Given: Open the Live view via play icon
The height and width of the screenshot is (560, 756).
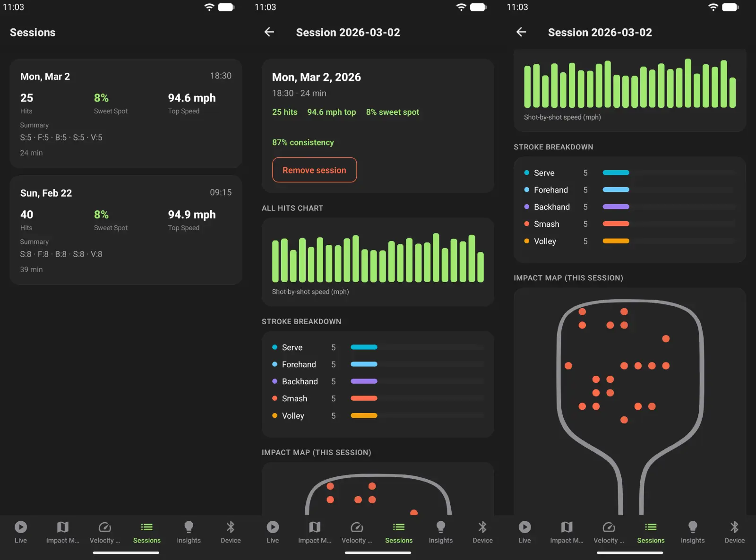Looking at the screenshot, I should (x=21, y=526).
